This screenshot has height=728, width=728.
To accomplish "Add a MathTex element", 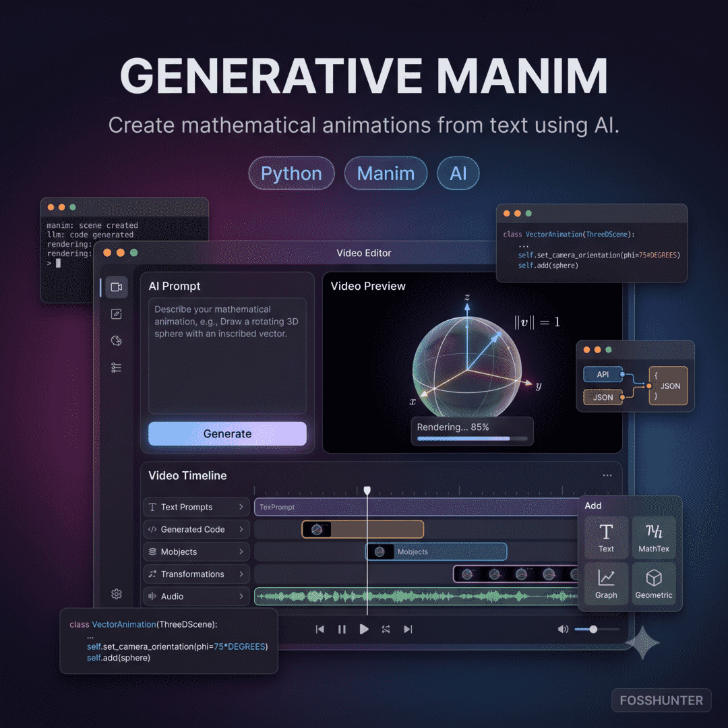I will 654,537.
